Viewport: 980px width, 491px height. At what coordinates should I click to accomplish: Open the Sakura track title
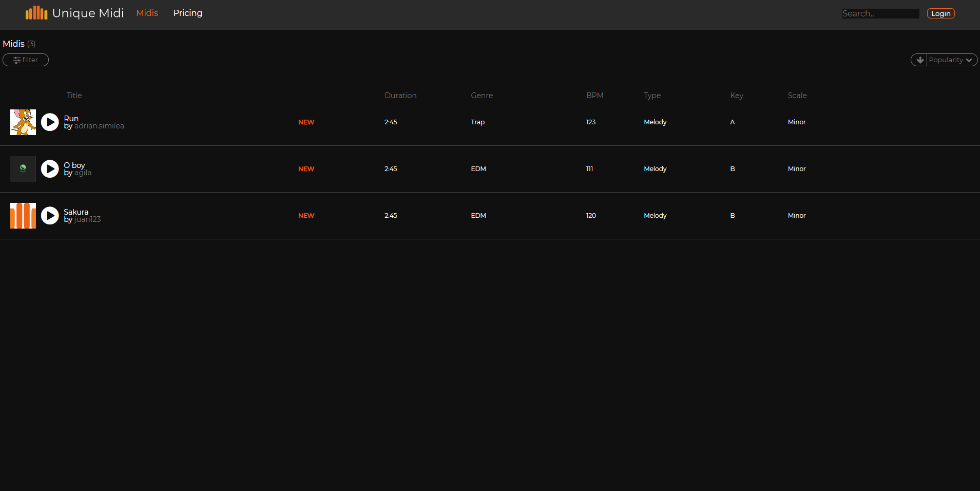click(76, 212)
